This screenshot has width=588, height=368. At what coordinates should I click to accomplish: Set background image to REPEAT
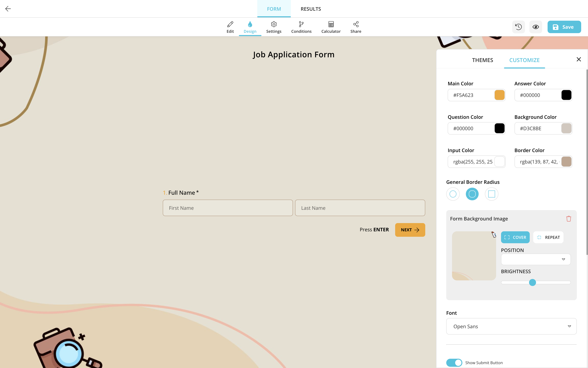coord(548,237)
